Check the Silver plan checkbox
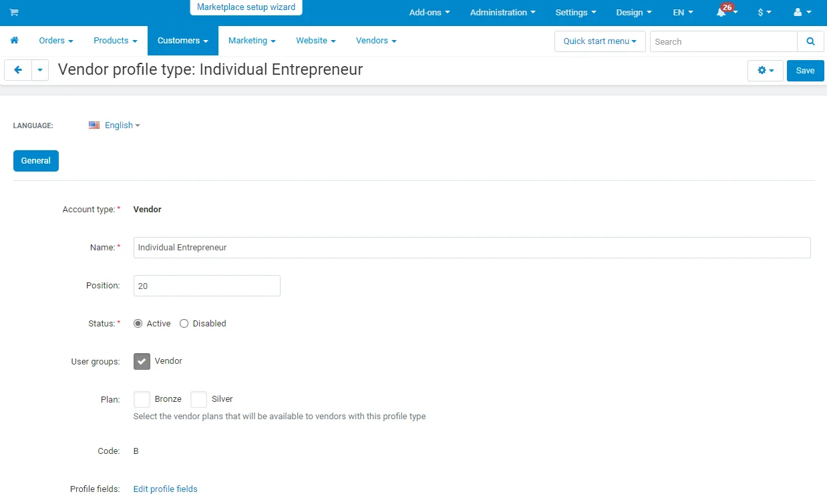 tap(198, 399)
